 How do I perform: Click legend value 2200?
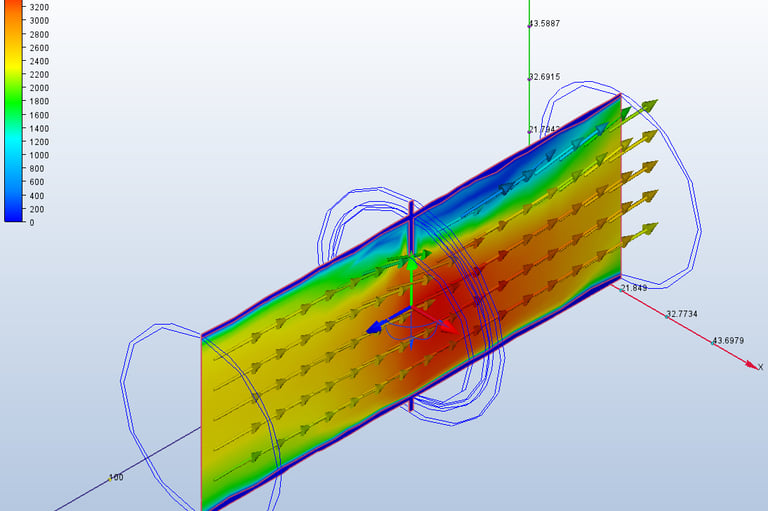(39, 74)
